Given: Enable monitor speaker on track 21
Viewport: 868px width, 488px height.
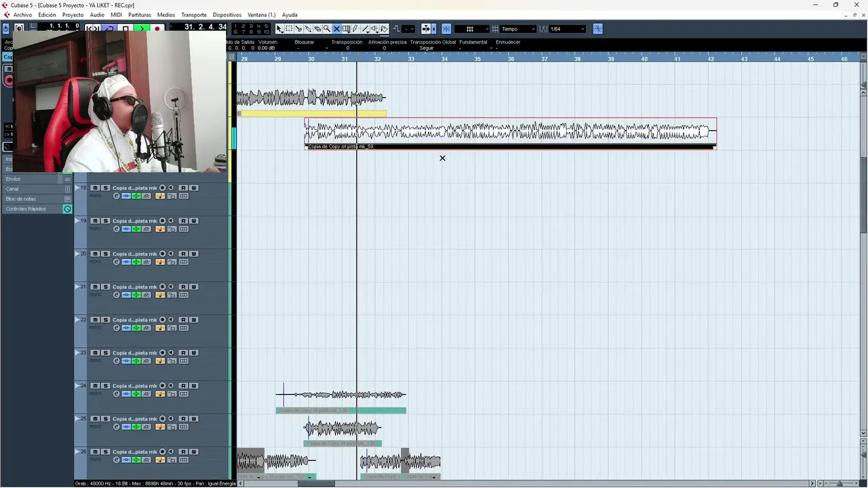Looking at the screenshot, I should [x=171, y=287].
